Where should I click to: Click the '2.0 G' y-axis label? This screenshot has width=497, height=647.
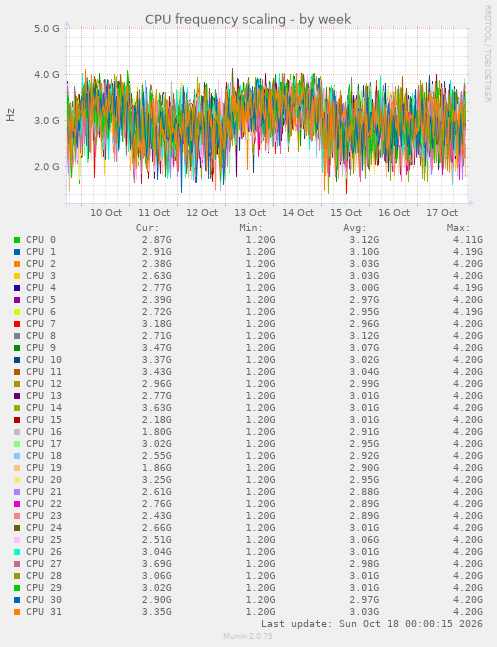tap(47, 167)
